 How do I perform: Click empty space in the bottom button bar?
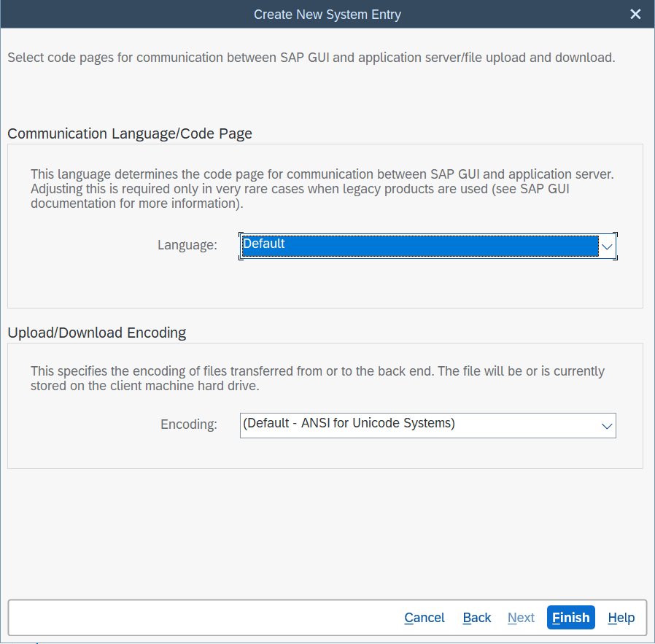204,618
